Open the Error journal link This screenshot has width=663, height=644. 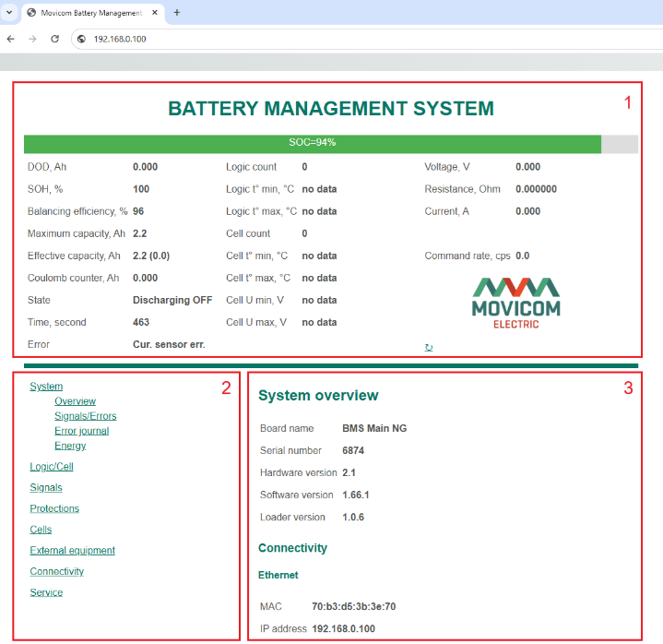[81, 431]
